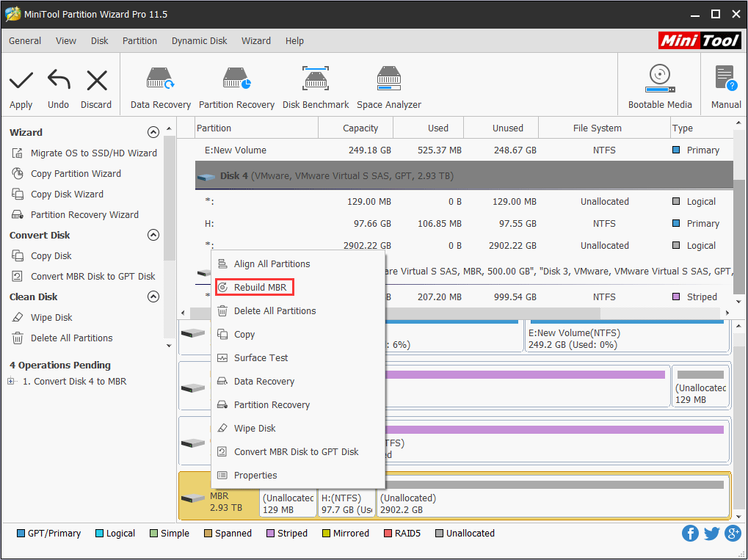The width and height of the screenshot is (748, 560).
Task: Open the General menu
Action: (x=25, y=41)
